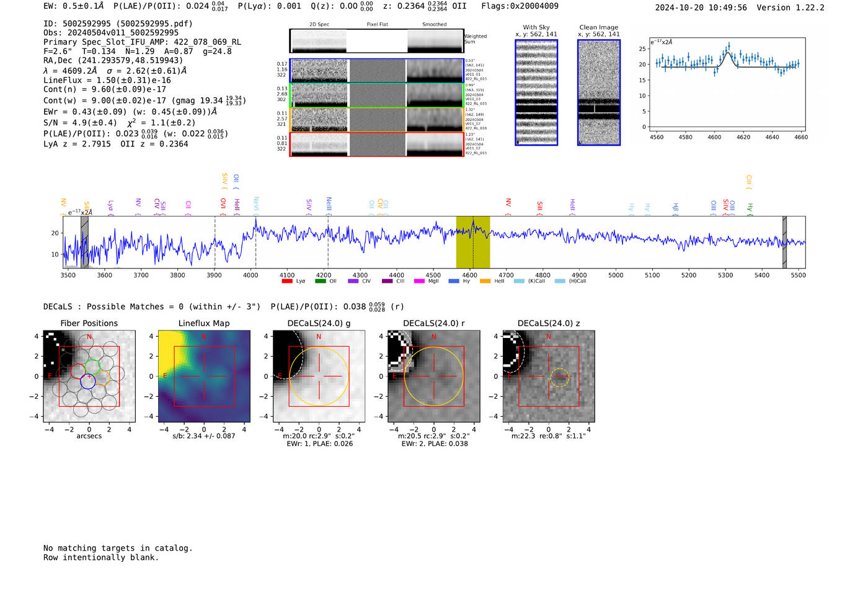
Task: Select the orange-bordered 2D spectrum row
Action: pos(376,120)
